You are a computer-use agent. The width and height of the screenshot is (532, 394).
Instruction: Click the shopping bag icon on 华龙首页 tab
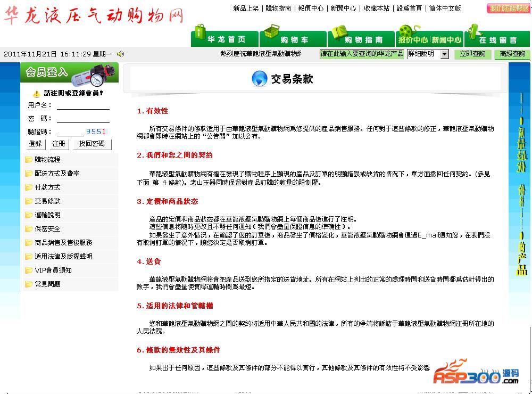(x=200, y=31)
